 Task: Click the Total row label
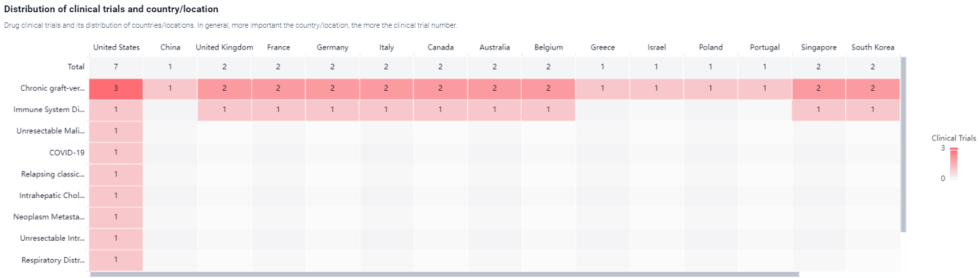coord(76,67)
